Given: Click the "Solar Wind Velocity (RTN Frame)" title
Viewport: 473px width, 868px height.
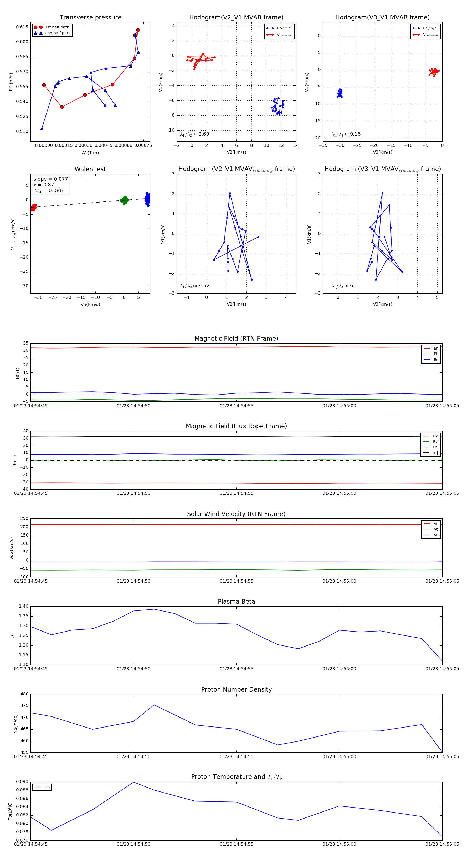Looking at the screenshot, I should (x=236, y=514).
